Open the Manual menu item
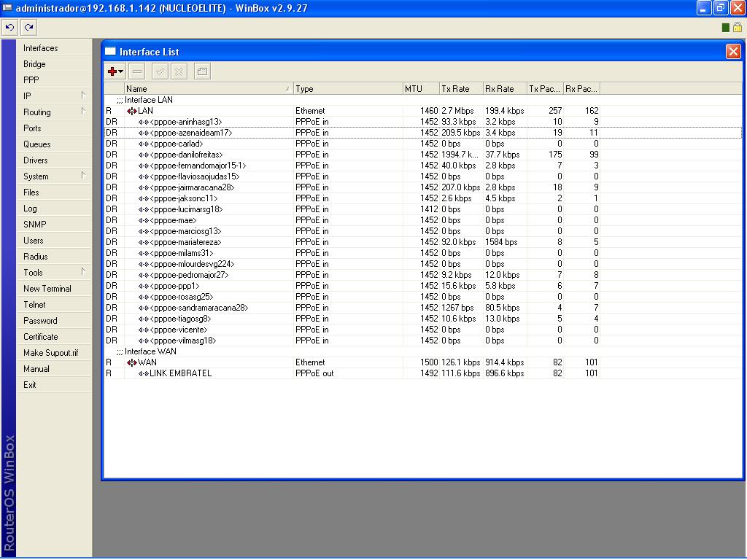This screenshot has height=560, width=747. point(54,369)
